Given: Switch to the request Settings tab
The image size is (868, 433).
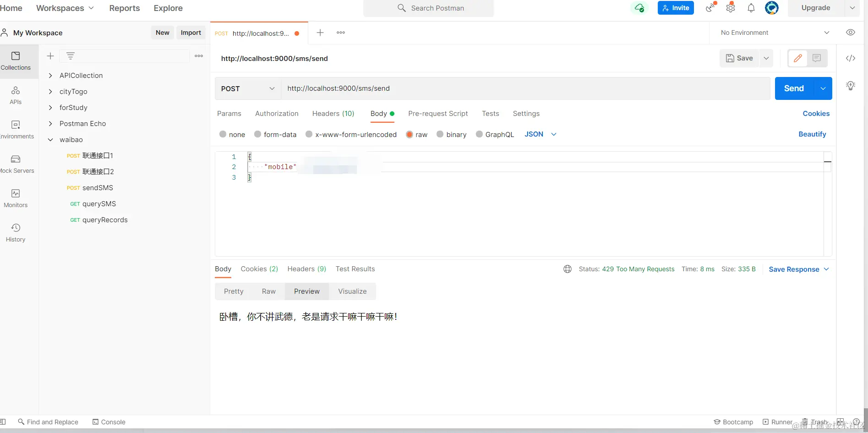Looking at the screenshot, I should 526,114.
